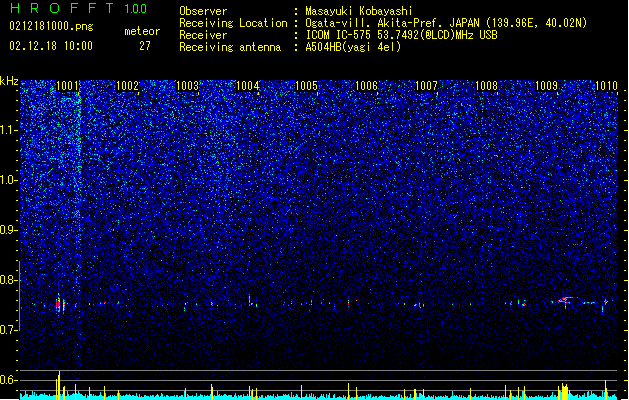
Task: Click the time axis marker 1004
Action: pos(248,86)
